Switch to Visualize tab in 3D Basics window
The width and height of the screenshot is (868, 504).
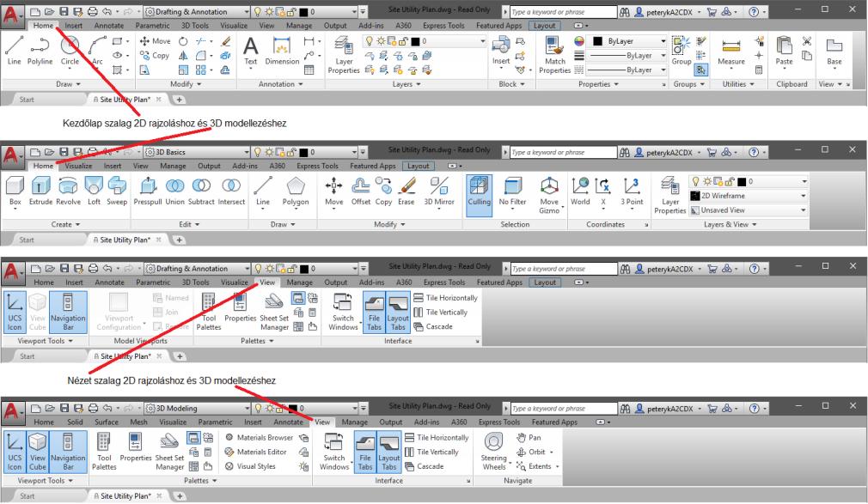(x=78, y=166)
